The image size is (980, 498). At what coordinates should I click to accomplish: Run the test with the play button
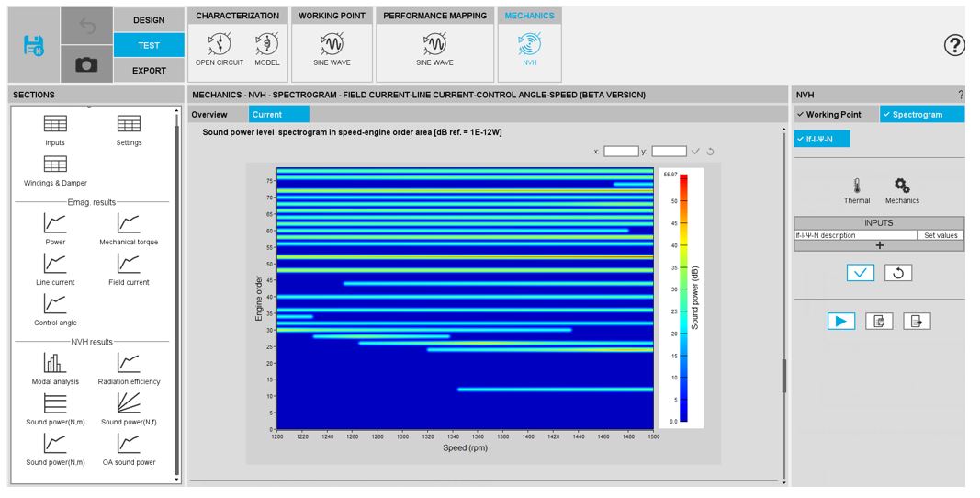[840, 321]
